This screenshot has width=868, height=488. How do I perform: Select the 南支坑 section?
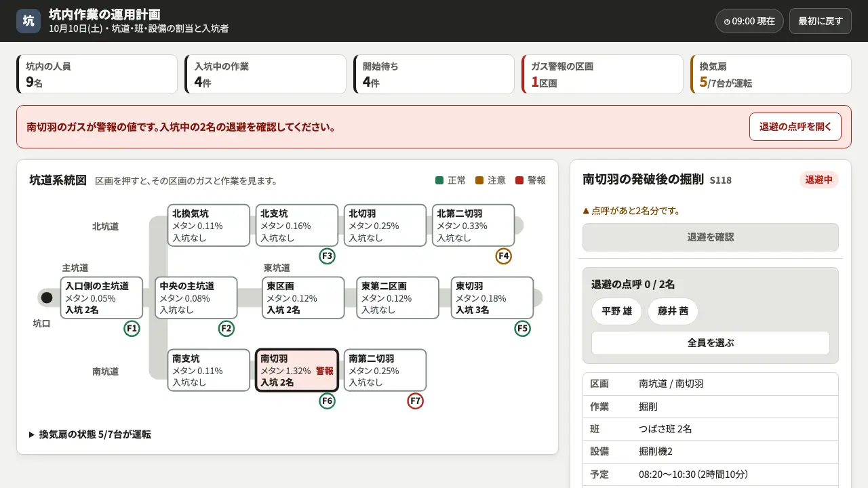[x=209, y=370]
